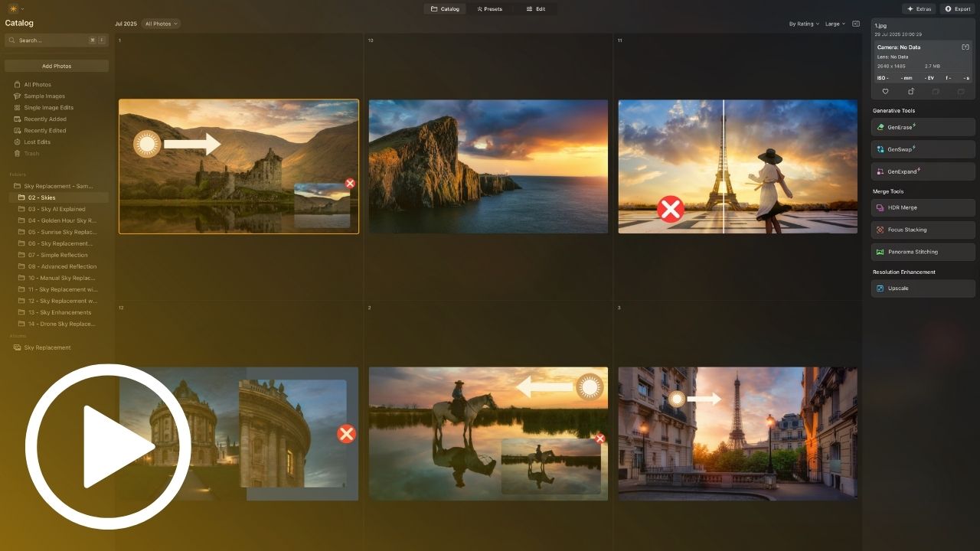Screen dimensions: 980x551
Task: Click the heart favorite icon for 1.jpg
Action: click(x=886, y=92)
